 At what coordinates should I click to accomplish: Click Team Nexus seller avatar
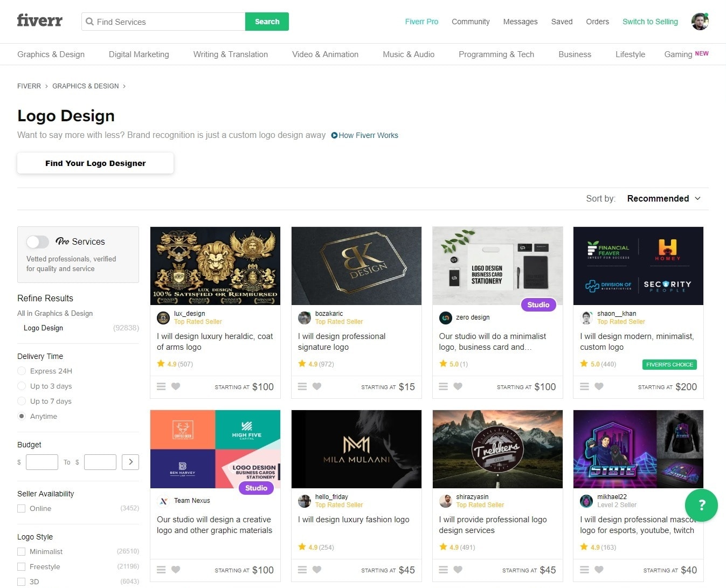click(x=163, y=501)
